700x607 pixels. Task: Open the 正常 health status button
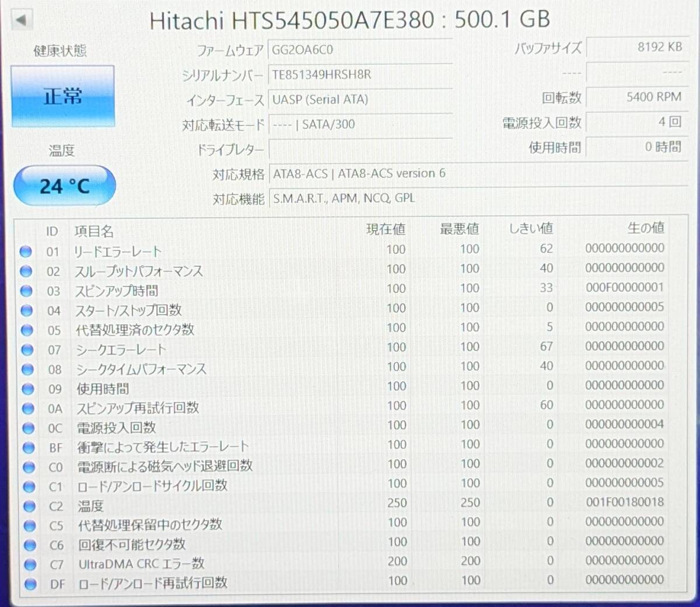(x=62, y=96)
